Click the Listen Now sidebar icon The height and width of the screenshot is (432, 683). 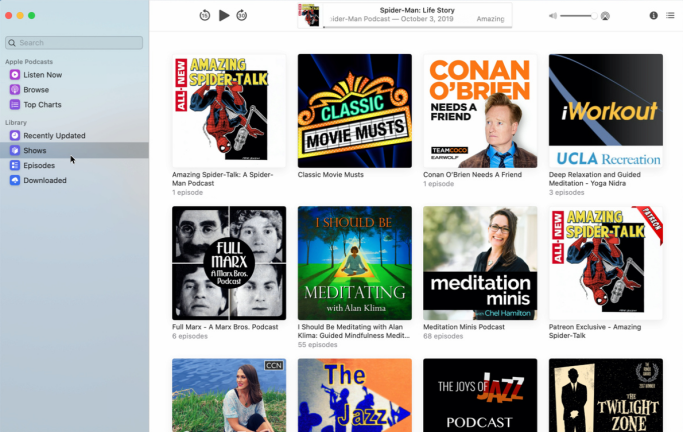click(15, 75)
